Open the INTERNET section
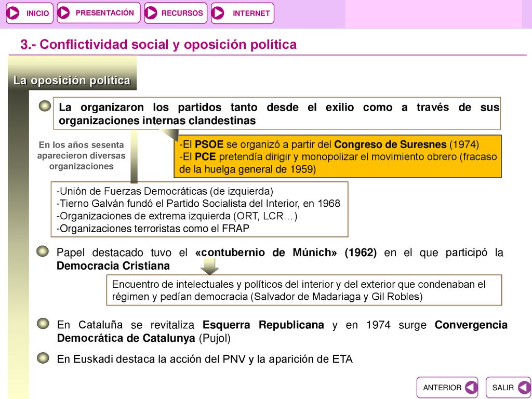532x399 pixels. [242, 13]
